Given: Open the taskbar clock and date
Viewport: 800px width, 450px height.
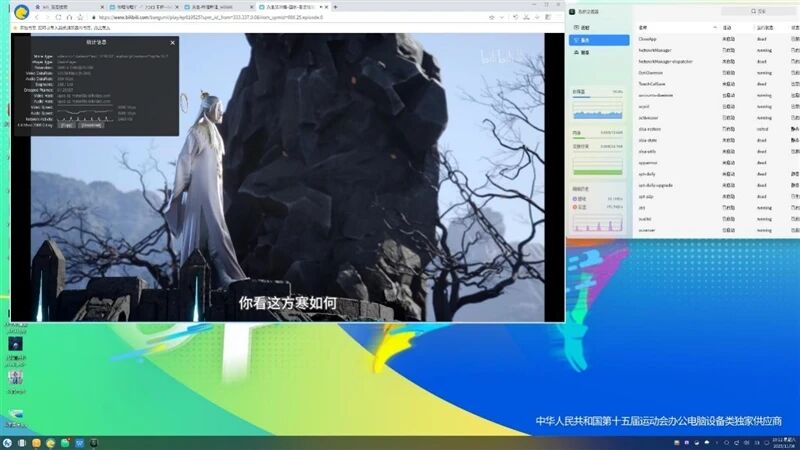Looking at the screenshot, I should tap(778, 442).
